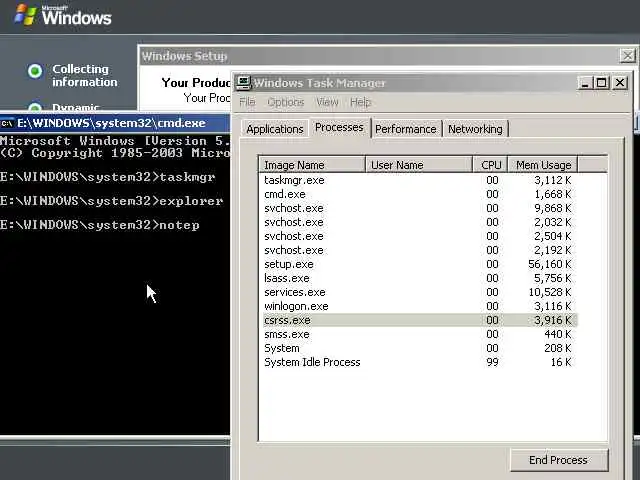Close the Windows Task Manager window
Viewport: 640px width, 480px height.
[x=620, y=83]
